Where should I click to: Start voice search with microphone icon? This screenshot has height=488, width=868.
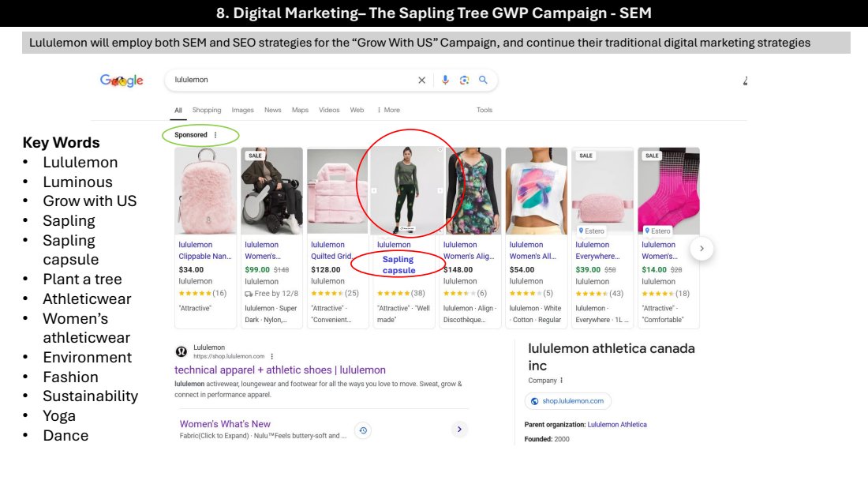(445, 81)
